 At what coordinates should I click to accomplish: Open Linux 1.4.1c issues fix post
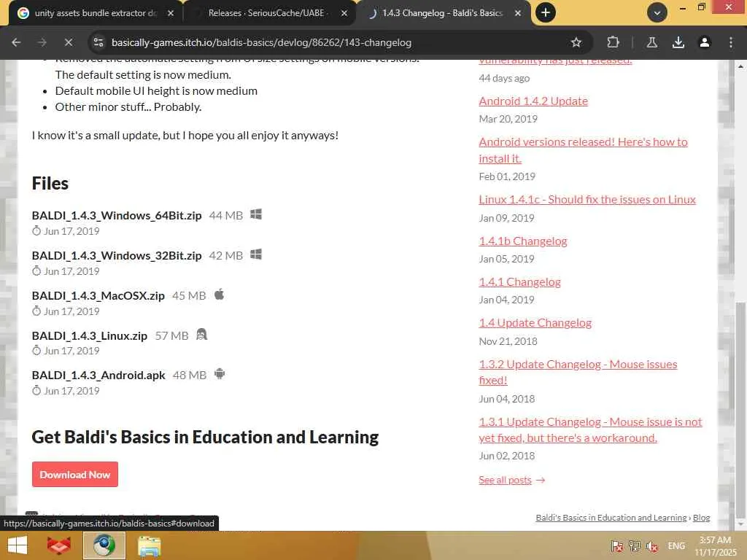pyautogui.click(x=587, y=200)
